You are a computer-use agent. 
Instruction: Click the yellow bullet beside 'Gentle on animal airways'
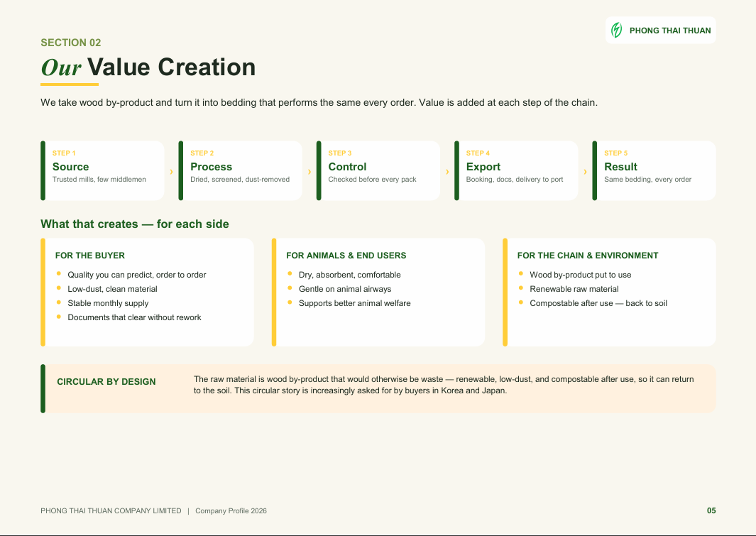coord(290,288)
